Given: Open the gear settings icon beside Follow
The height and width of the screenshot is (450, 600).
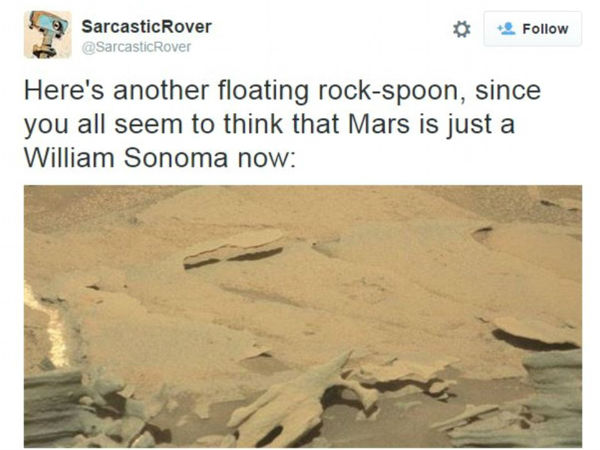Looking at the screenshot, I should click(461, 29).
